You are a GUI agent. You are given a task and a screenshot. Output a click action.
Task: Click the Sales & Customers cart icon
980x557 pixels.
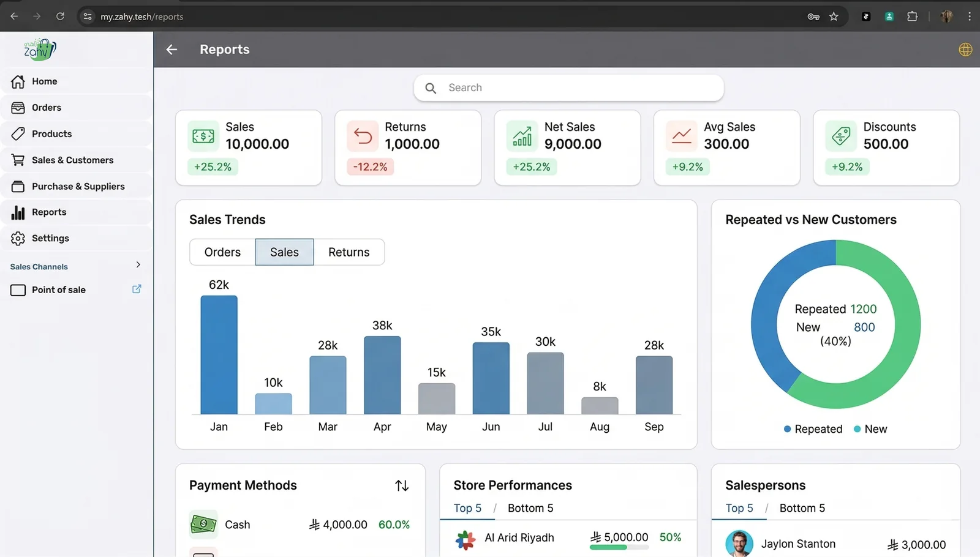point(18,160)
